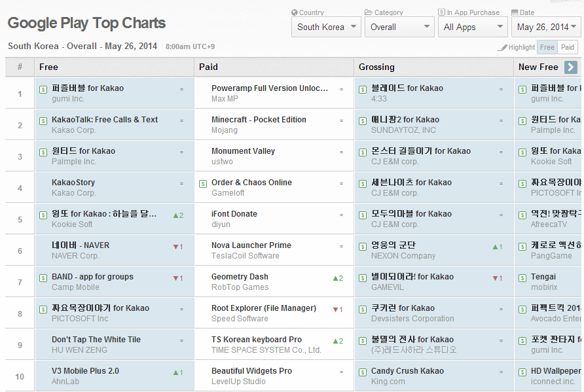Open Poweramp Full Version Unlocker app page
The image size is (584, 392).
[x=270, y=88]
